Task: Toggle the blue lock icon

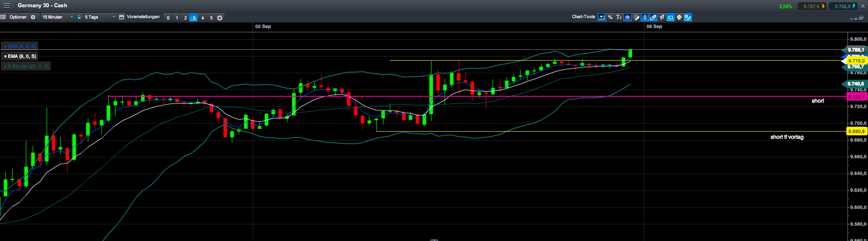Action: tap(79, 17)
